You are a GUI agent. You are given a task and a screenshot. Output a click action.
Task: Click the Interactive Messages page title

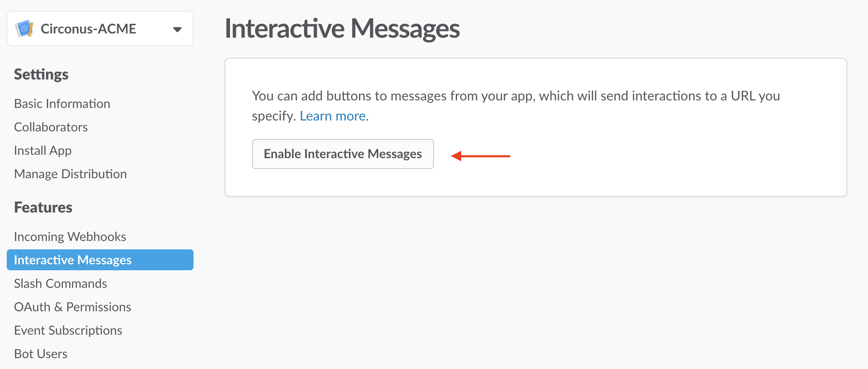pos(343,28)
